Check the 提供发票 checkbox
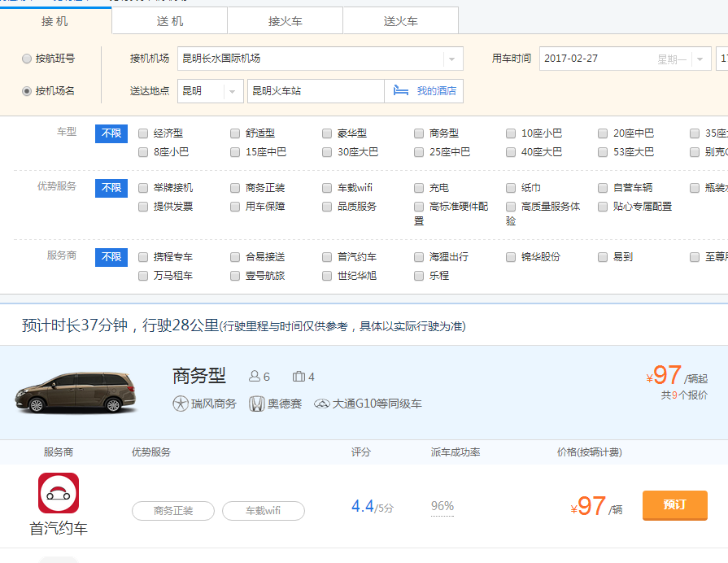This screenshot has width=728, height=563. [x=143, y=207]
